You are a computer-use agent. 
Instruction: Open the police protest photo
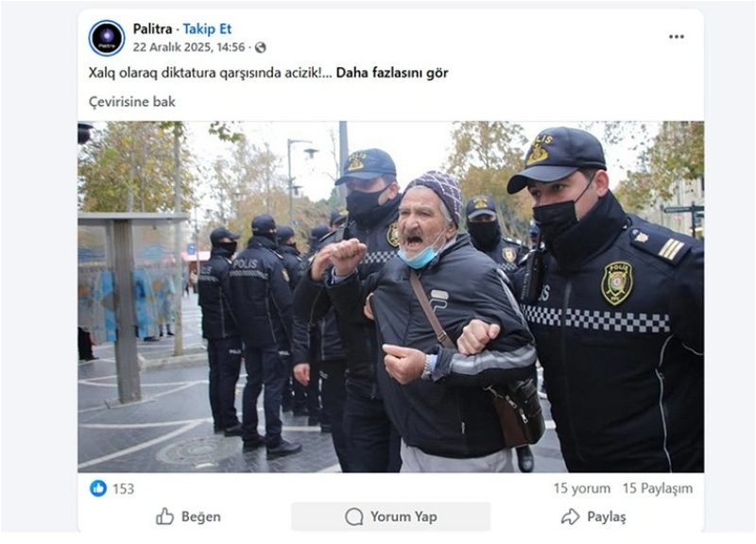point(391,297)
